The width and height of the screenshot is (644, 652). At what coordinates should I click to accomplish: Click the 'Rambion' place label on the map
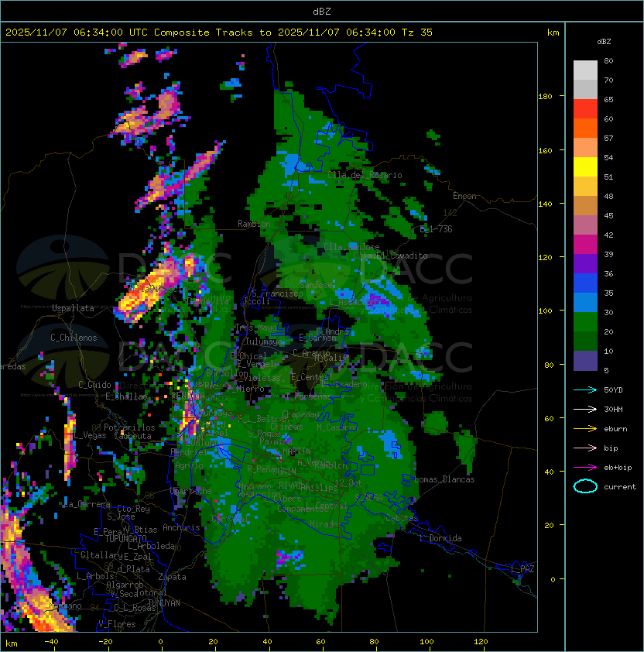254,224
